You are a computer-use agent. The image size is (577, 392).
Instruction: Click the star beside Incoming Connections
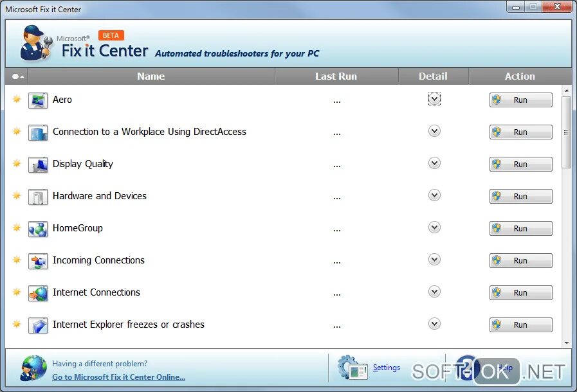(x=17, y=259)
